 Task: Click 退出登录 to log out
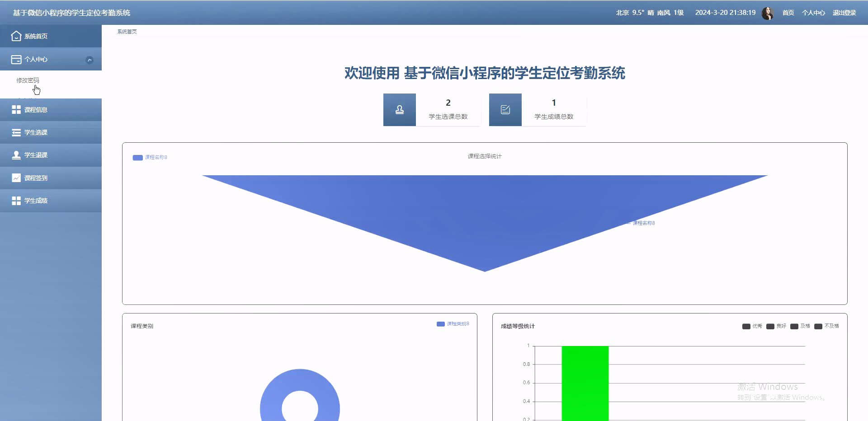pos(844,13)
